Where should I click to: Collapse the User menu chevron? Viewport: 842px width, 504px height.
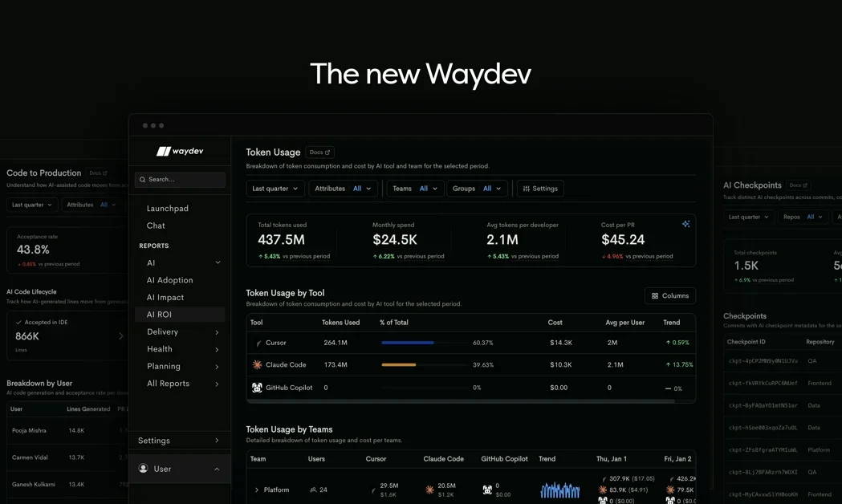pos(217,469)
